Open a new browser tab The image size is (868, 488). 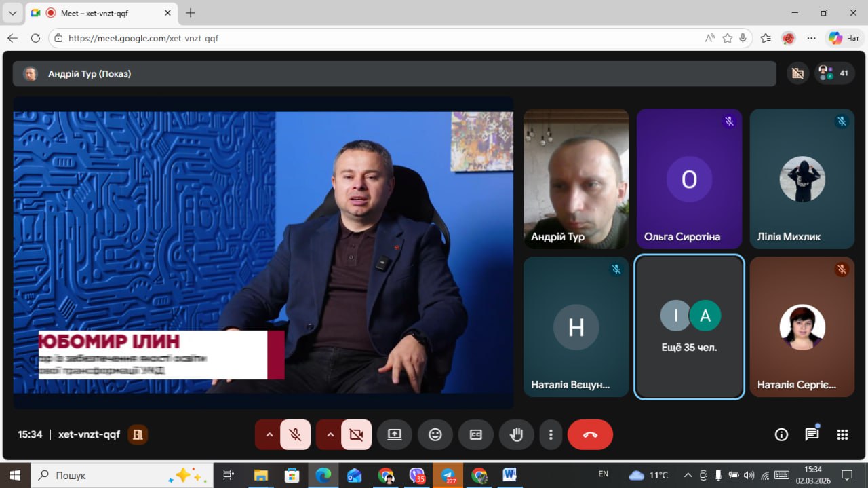(x=191, y=13)
